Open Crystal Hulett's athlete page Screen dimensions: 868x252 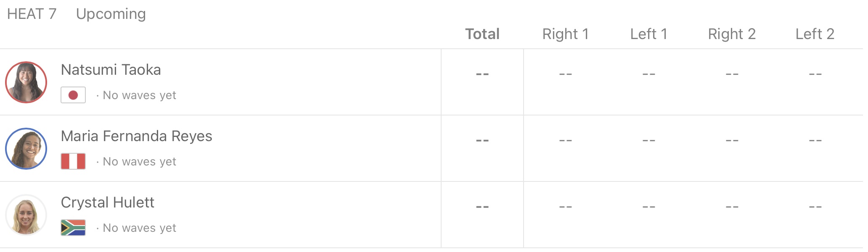(x=107, y=202)
